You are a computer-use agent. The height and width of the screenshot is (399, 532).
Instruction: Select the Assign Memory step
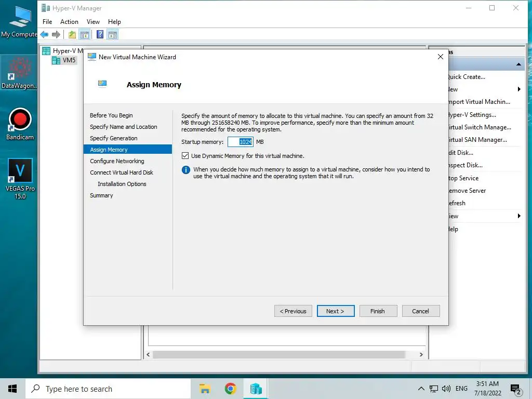128,150
